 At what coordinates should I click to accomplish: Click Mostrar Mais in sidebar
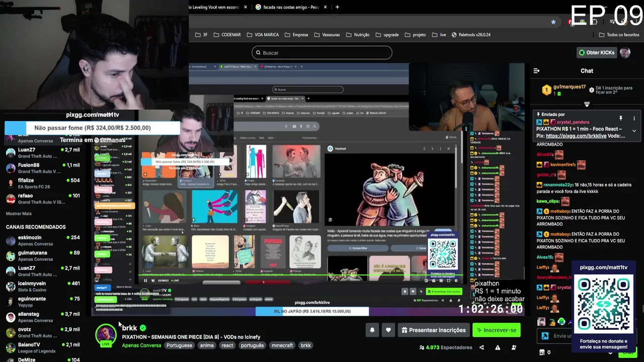pyautogui.click(x=19, y=214)
